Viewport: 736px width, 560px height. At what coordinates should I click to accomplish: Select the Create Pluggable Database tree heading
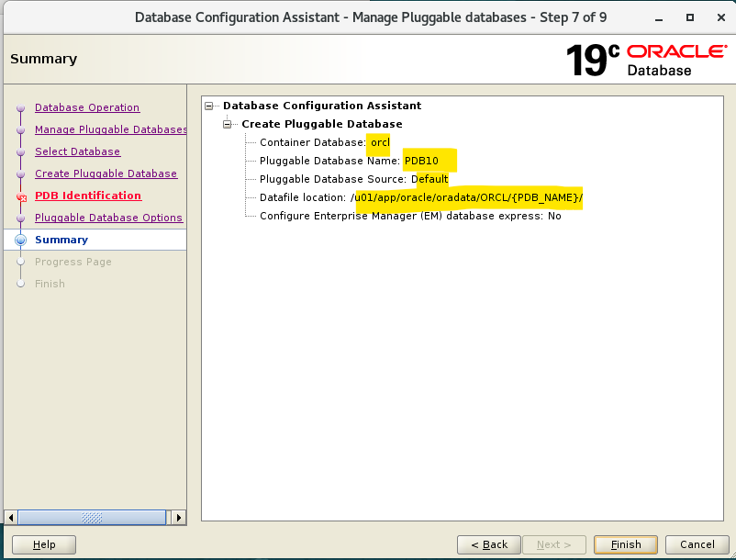322,124
